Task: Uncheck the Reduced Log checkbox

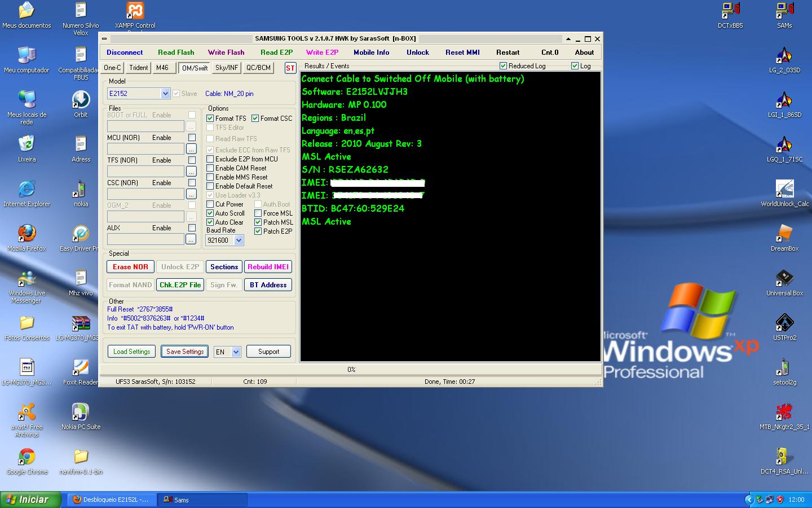Action: tap(504, 66)
